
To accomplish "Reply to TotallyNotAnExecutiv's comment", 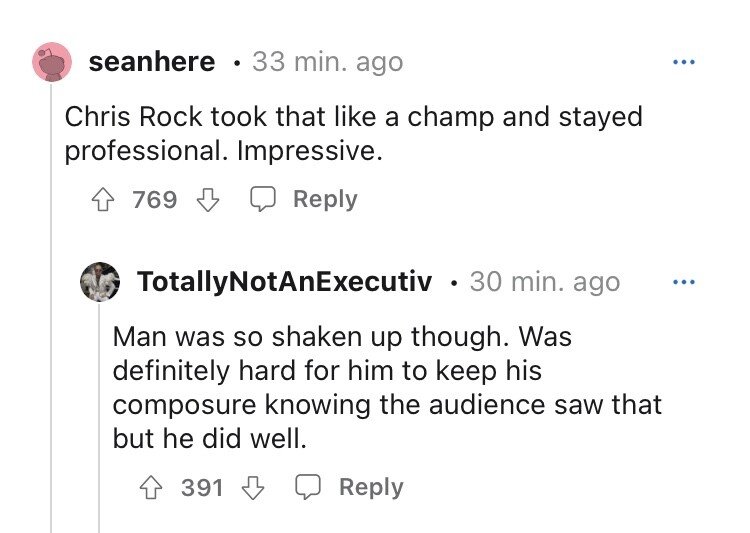I will tap(354, 487).
